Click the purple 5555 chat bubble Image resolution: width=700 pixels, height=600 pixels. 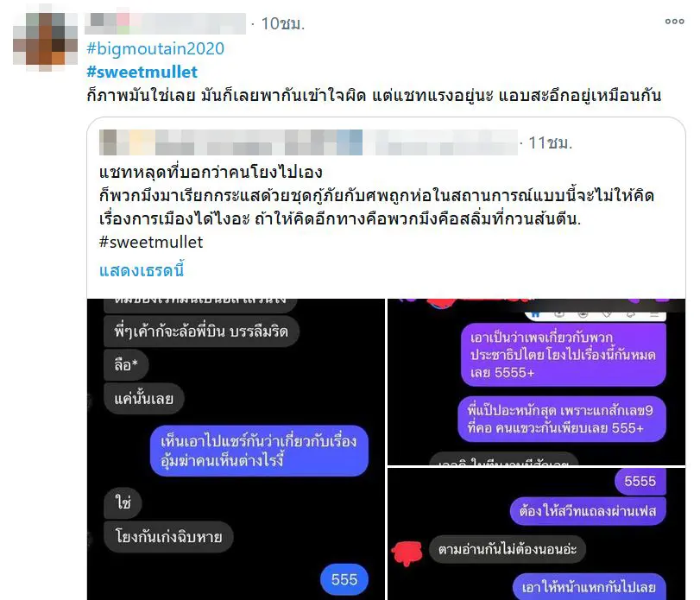(640, 481)
